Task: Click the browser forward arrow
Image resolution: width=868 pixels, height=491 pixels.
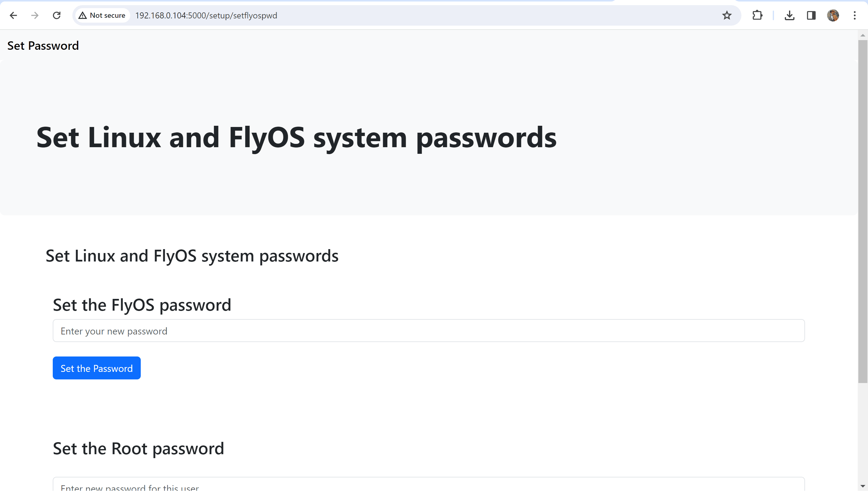Action: (x=35, y=15)
